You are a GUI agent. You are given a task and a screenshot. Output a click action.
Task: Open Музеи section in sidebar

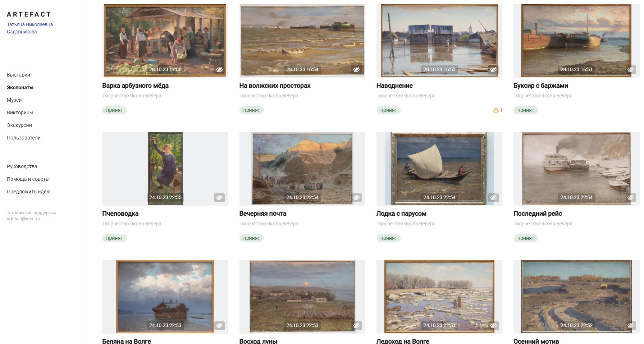[14, 100]
